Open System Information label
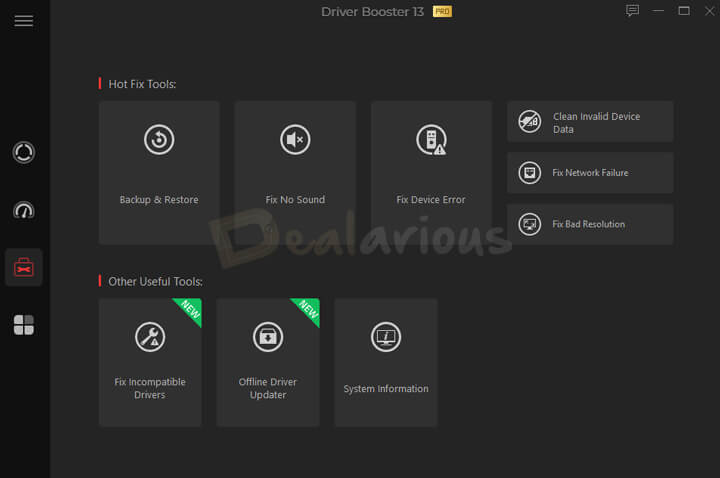Screen dimensions: 720x478 386,388
